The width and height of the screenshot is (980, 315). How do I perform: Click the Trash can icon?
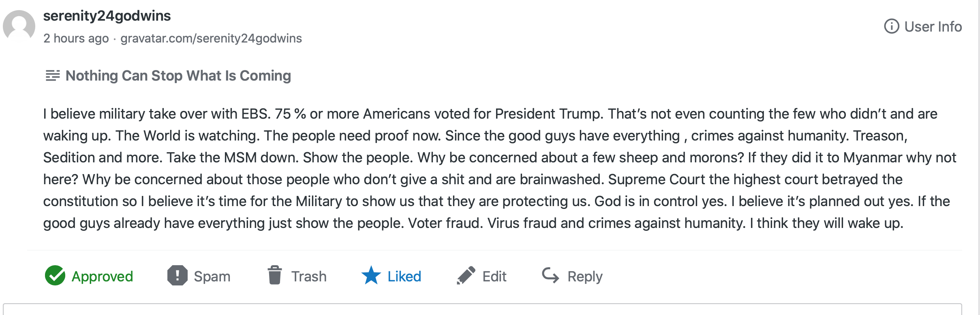coord(274,275)
